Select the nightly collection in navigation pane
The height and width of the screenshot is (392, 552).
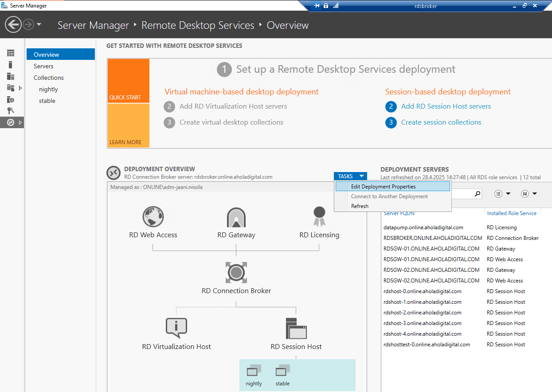tap(61, 89)
